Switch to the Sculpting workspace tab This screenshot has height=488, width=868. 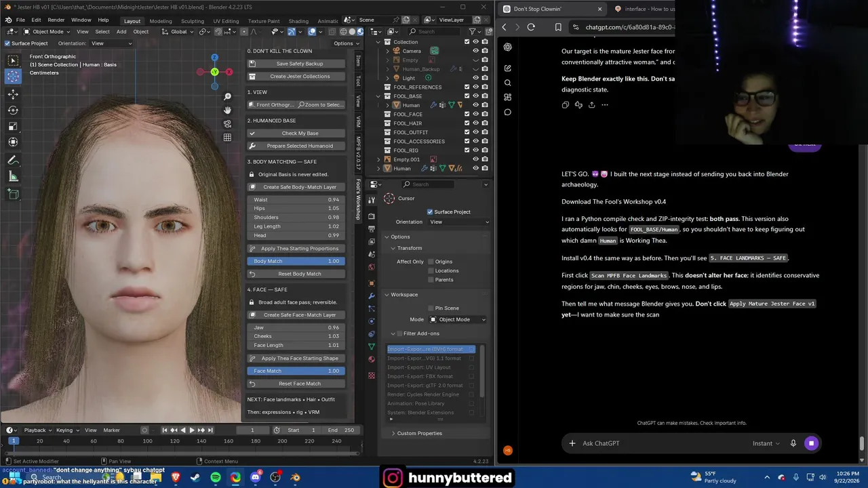tap(192, 21)
